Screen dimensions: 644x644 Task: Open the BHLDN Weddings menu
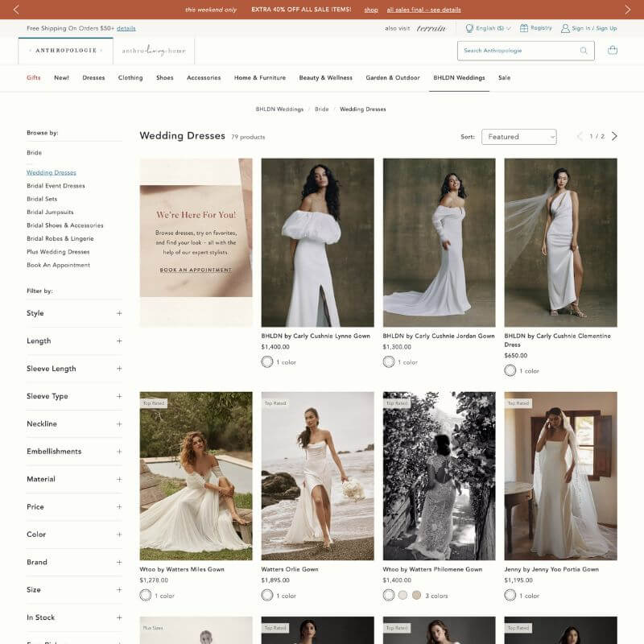(x=459, y=77)
